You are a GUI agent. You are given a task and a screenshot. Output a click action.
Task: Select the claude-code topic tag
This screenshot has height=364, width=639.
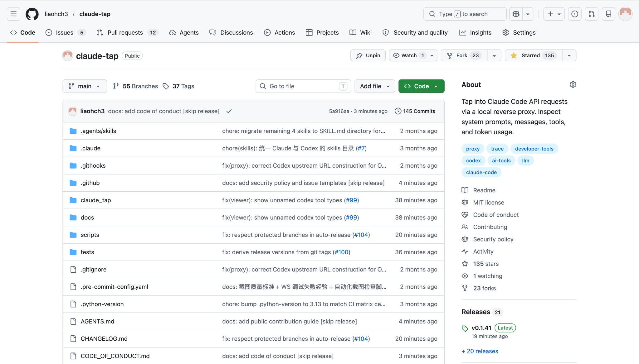[x=481, y=172]
